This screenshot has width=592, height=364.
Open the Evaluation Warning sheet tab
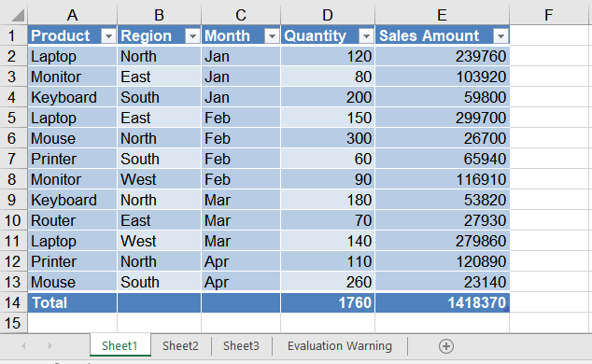point(340,345)
